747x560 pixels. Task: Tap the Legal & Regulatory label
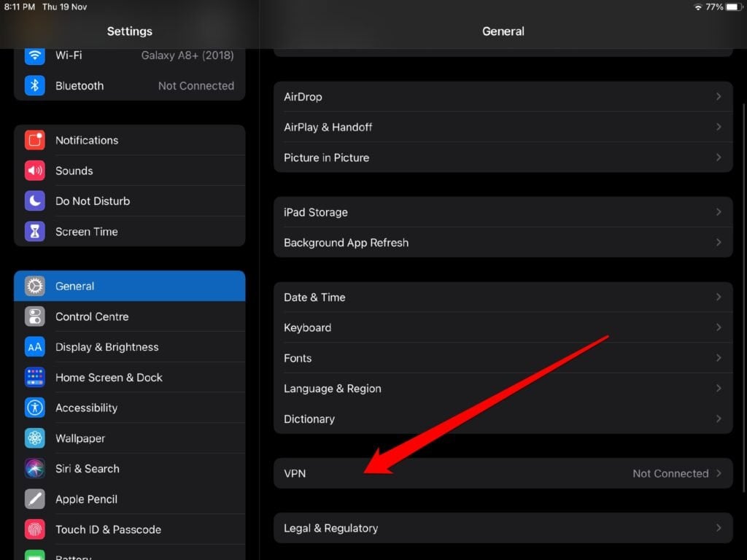pyautogui.click(x=330, y=528)
